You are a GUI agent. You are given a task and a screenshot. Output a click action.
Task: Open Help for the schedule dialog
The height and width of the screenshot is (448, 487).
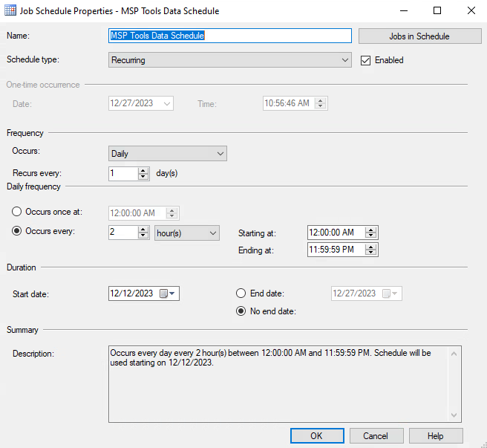click(436, 436)
